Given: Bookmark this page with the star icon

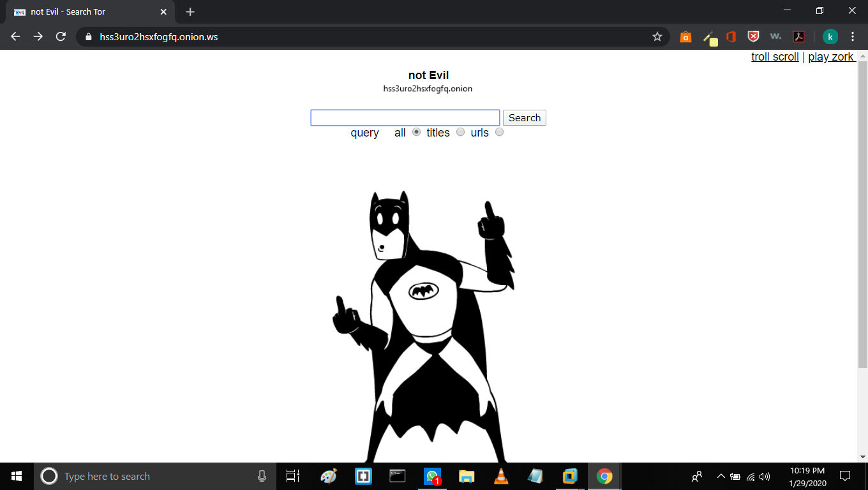Looking at the screenshot, I should 657,36.
